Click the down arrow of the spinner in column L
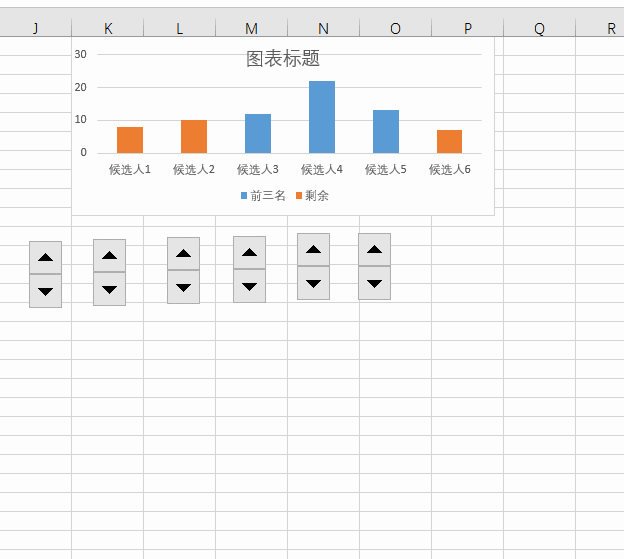This screenshot has width=624, height=559. click(x=183, y=287)
